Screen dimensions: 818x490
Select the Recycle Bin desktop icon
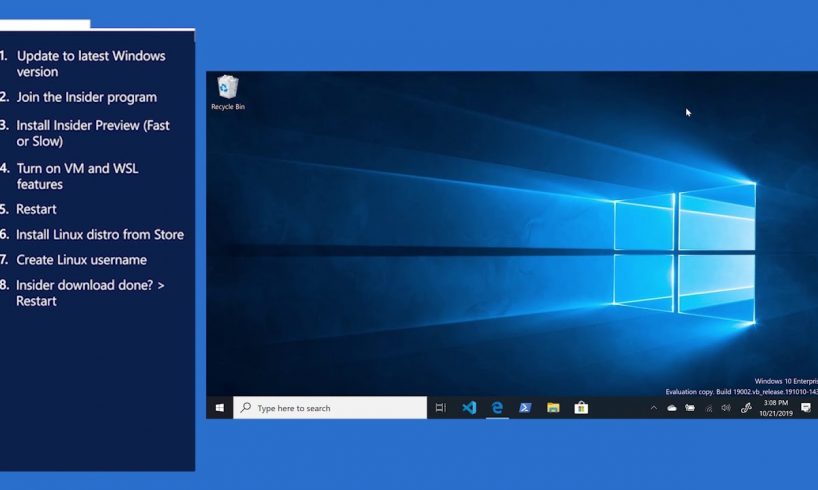coord(228,93)
